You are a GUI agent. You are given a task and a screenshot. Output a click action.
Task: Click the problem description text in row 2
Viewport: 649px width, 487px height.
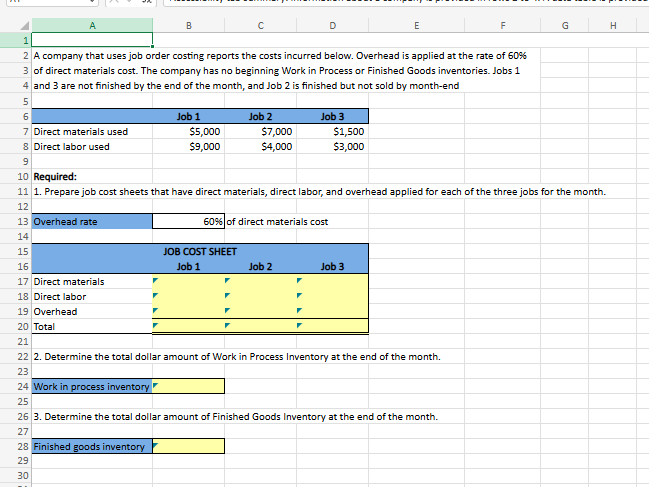pyautogui.click(x=280, y=56)
